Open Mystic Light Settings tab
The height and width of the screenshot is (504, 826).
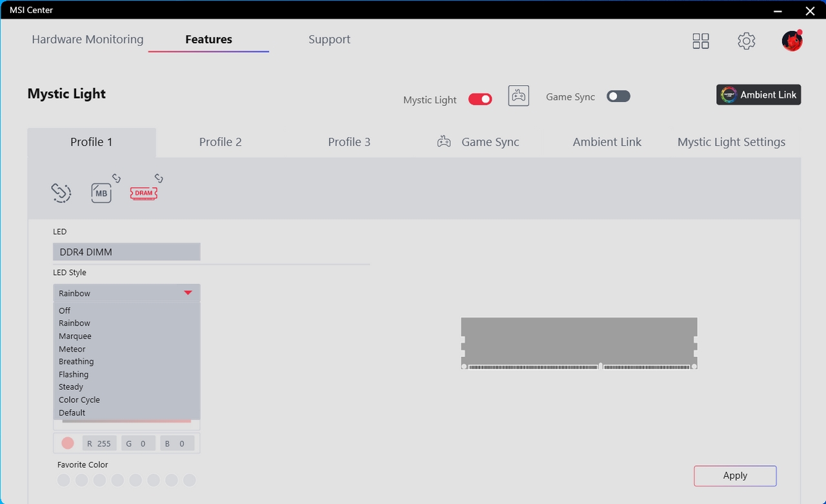point(732,142)
